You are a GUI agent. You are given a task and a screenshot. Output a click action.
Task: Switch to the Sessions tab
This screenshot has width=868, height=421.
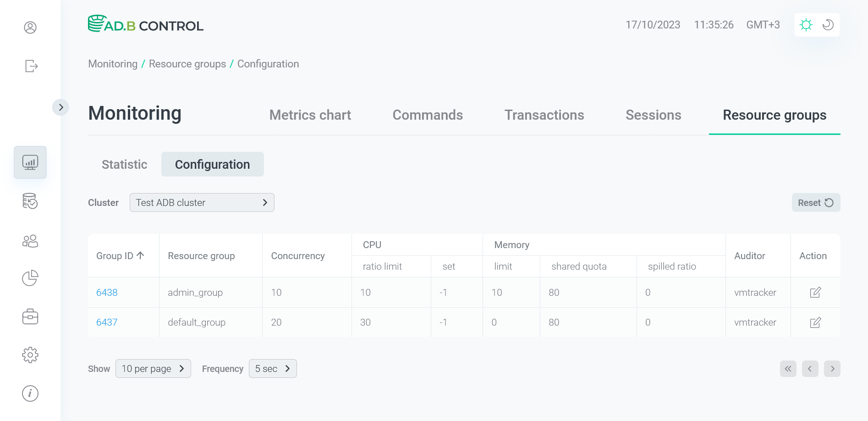653,115
